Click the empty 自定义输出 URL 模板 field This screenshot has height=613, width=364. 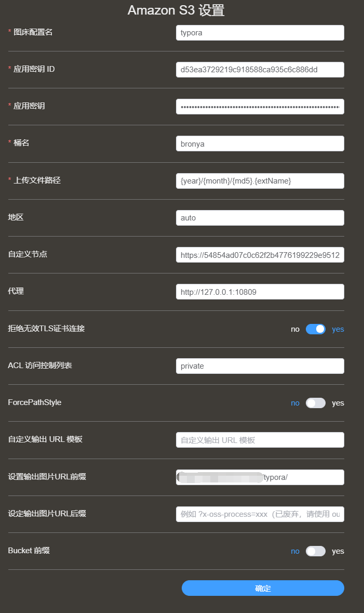coord(260,440)
